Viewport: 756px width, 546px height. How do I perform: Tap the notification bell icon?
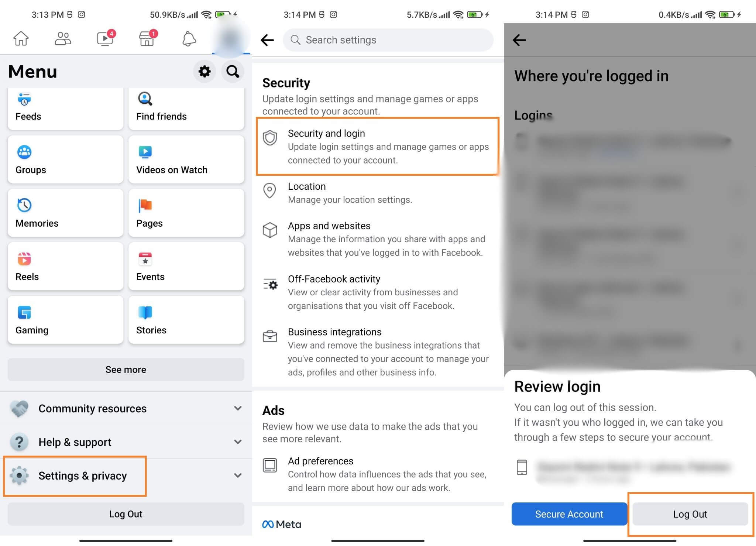coord(189,39)
